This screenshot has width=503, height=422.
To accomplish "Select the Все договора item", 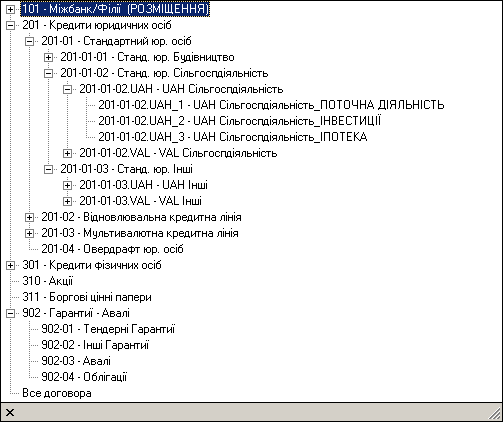I will pyautogui.click(x=57, y=393).
